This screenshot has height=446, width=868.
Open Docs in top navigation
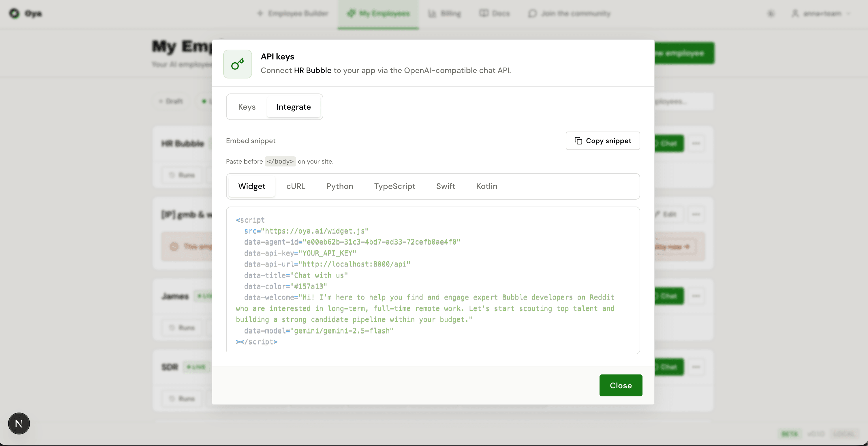(494, 14)
